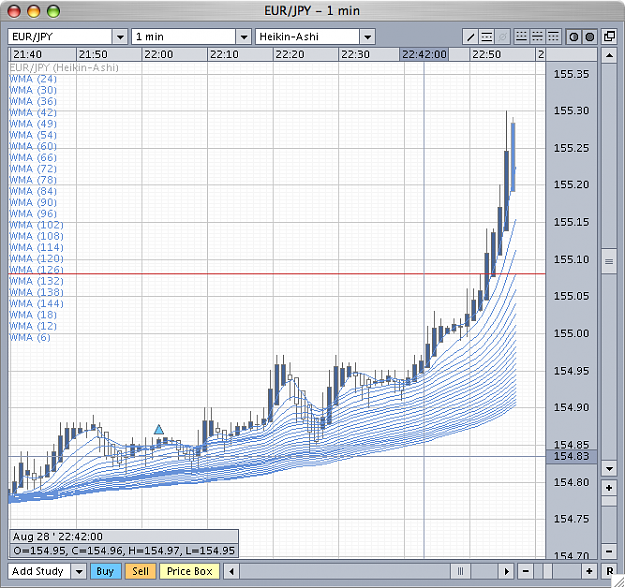Select the WMA (120) study label

click(x=36, y=259)
